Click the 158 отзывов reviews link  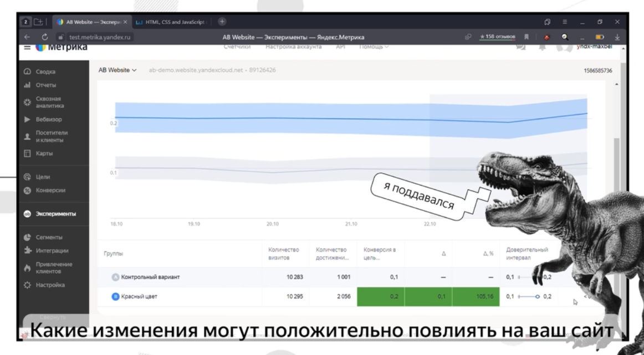tap(497, 37)
